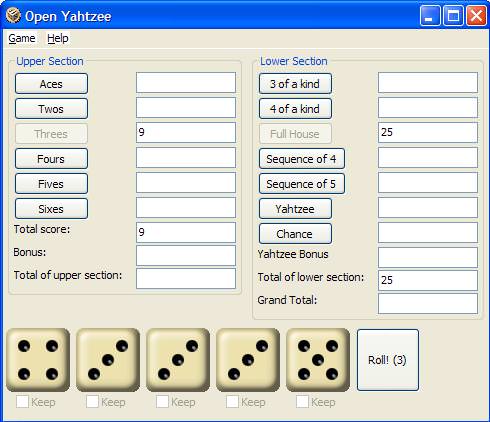Click the fourth die showing three
Viewport: 490px width, 422px height.
(248, 360)
